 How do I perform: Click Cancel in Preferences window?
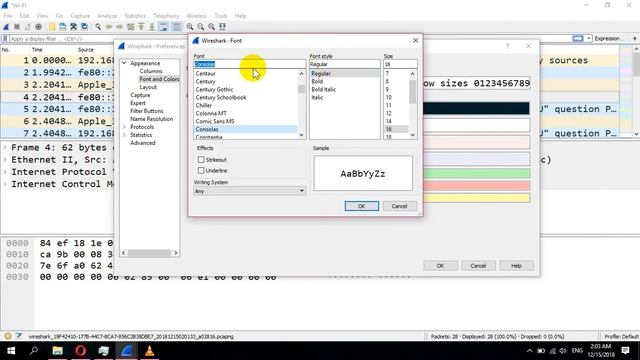click(x=478, y=266)
